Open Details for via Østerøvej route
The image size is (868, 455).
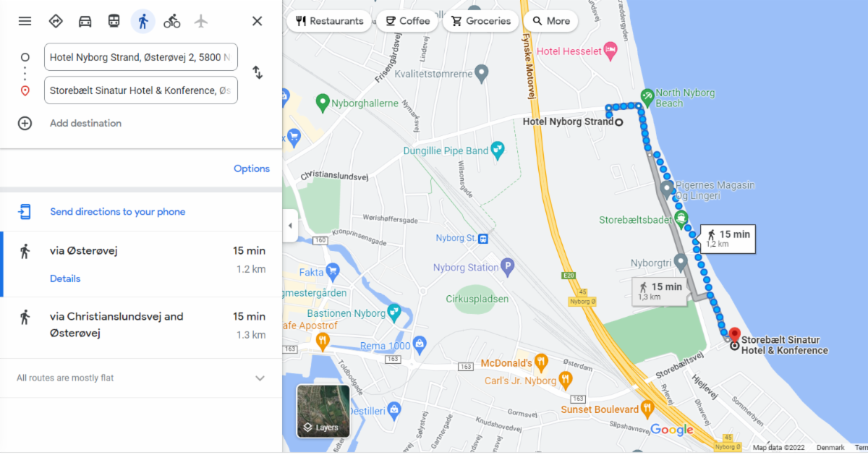tap(65, 278)
